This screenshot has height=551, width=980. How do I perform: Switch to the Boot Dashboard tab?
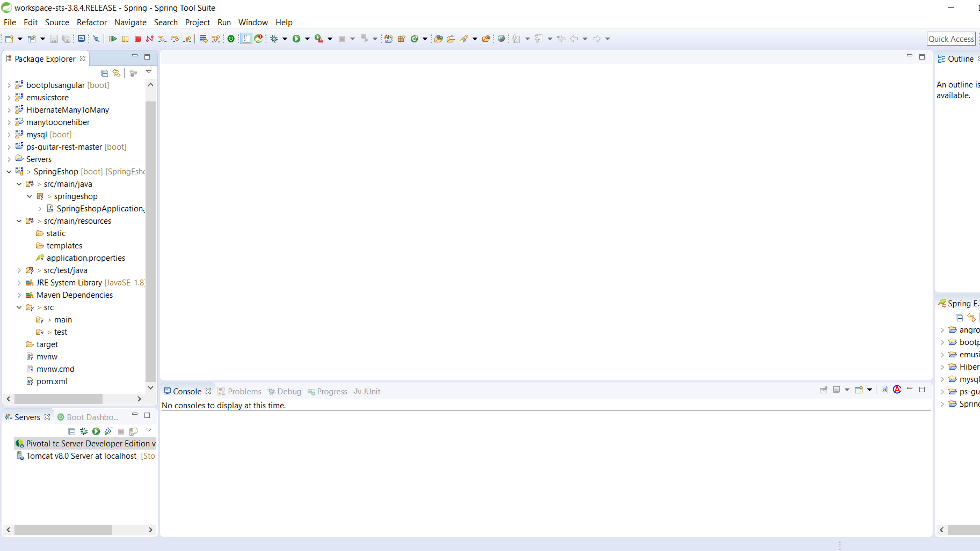[88, 417]
